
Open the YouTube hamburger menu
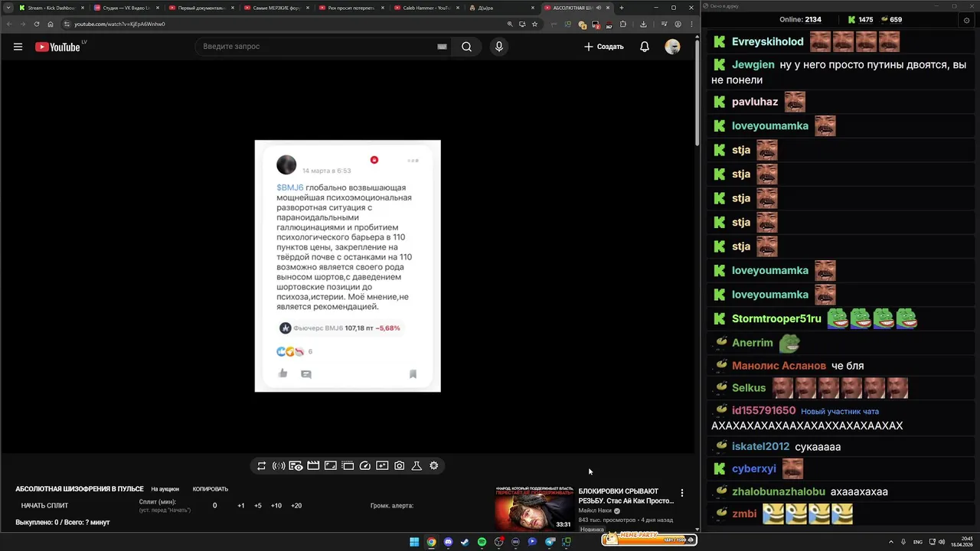[18, 47]
